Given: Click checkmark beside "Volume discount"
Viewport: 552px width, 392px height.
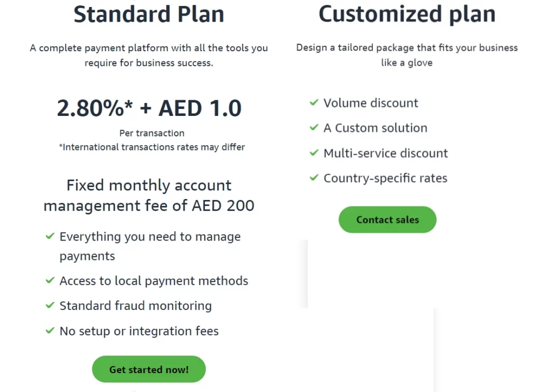Looking at the screenshot, I should (x=314, y=102).
